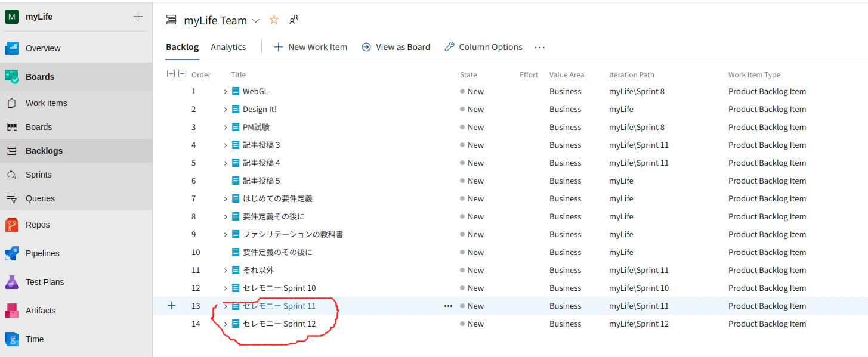Open Column Options
This screenshot has height=357, width=868.
tap(483, 47)
